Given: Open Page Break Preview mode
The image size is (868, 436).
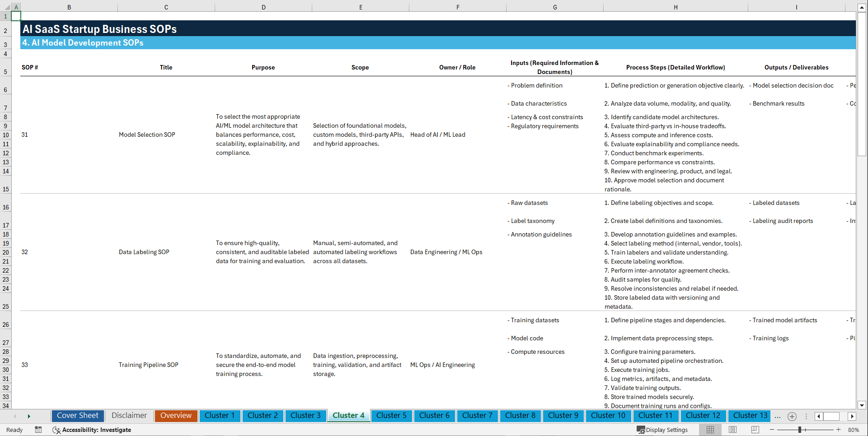Looking at the screenshot, I should [x=755, y=430].
